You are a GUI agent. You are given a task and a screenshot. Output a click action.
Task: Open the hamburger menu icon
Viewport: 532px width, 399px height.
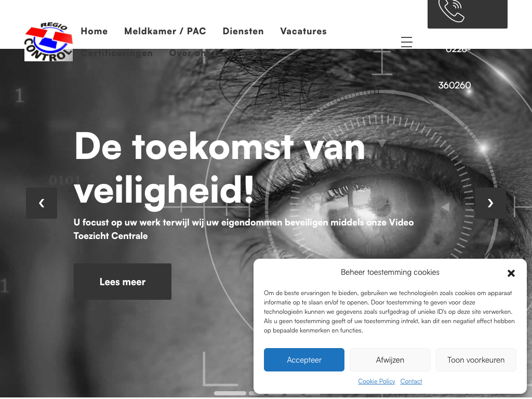pos(406,42)
